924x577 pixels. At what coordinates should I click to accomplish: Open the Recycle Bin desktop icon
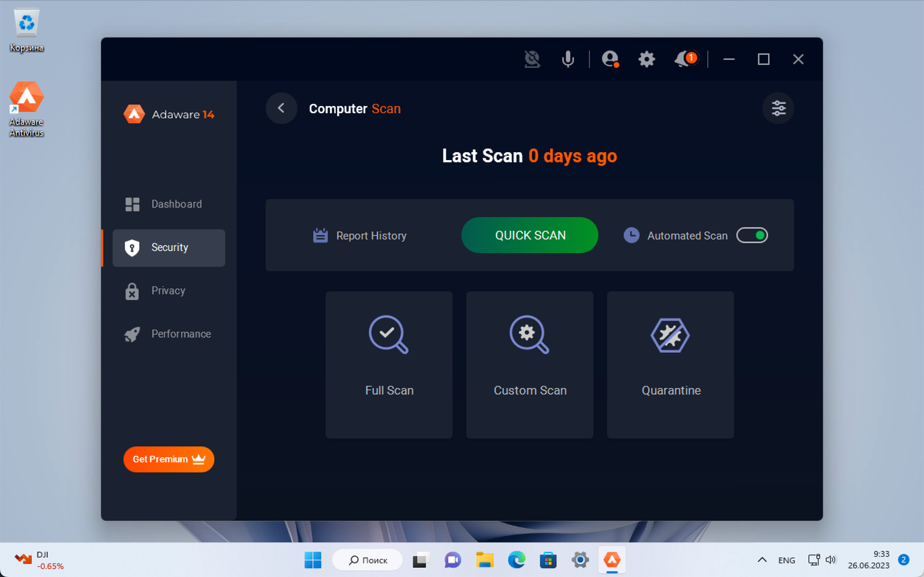(x=26, y=31)
